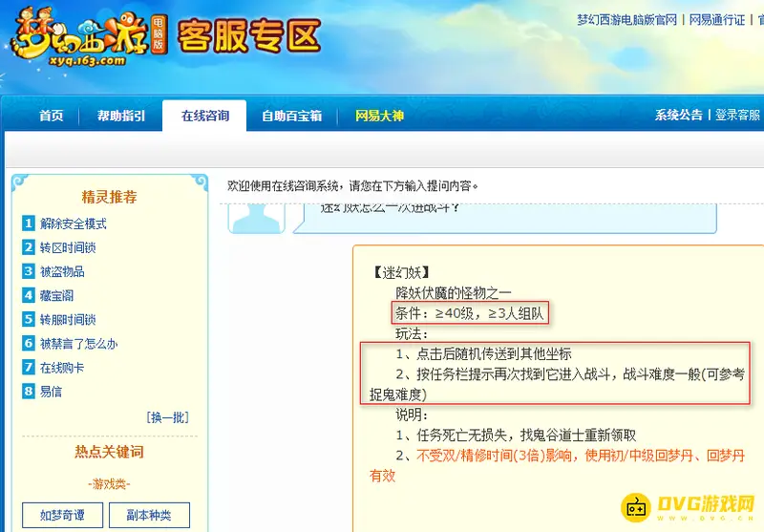The height and width of the screenshot is (532, 764).
Task: Click the welcome text 欢迎使用在线咨询系统
Action: tap(283, 185)
